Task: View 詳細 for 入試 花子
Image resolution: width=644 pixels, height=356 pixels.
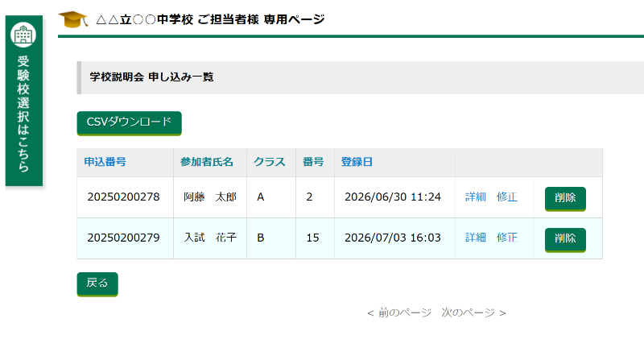Action: (x=476, y=238)
